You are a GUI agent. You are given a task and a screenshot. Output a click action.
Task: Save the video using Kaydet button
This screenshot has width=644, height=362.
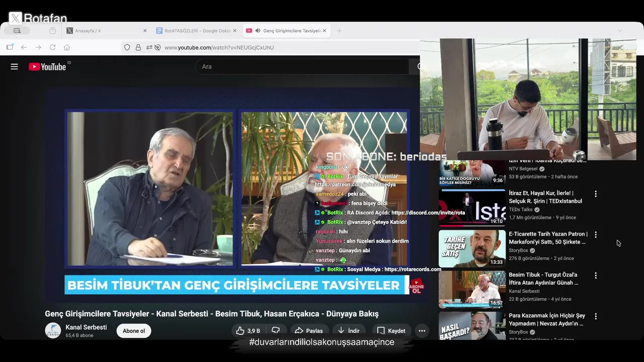click(391, 331)
